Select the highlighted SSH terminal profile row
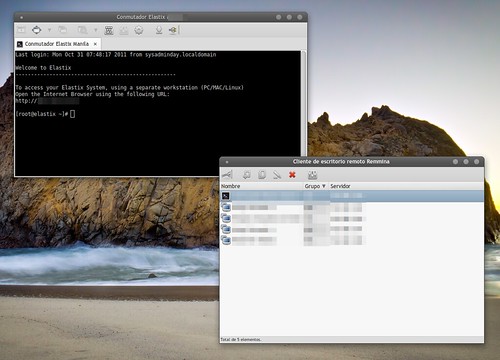 (x=352, y=196)
